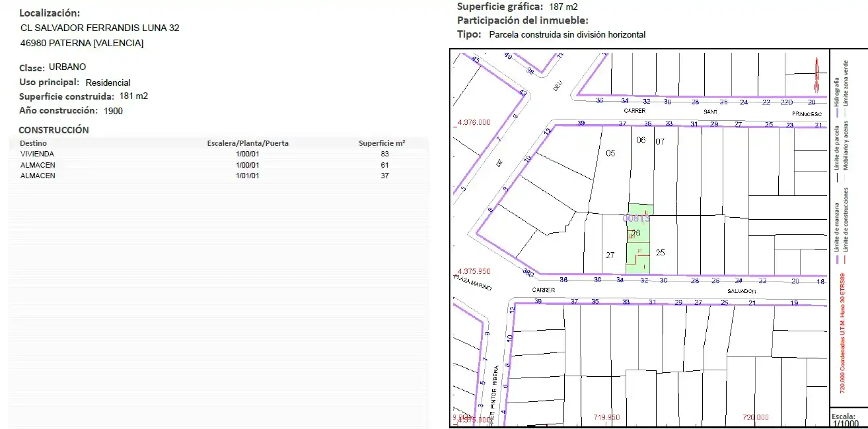Click the Localización label
The width and height of the screenshot is (868, 429).
click(x=50, y=13)
